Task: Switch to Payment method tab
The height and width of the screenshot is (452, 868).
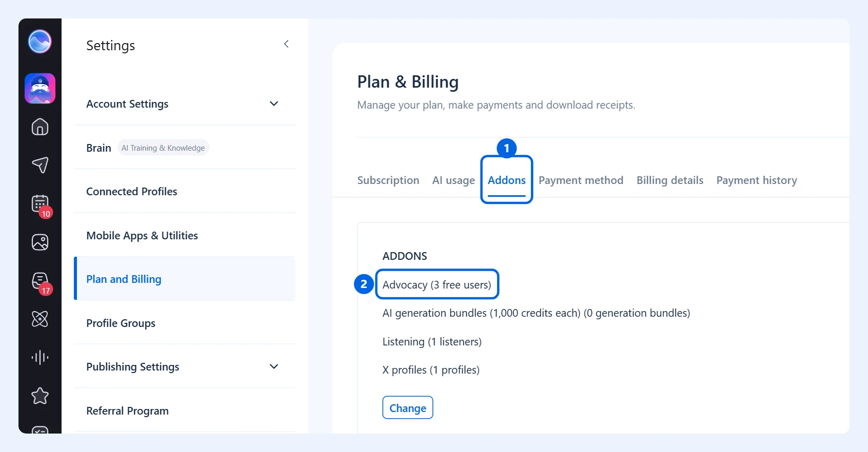Action: click(581, 180)
